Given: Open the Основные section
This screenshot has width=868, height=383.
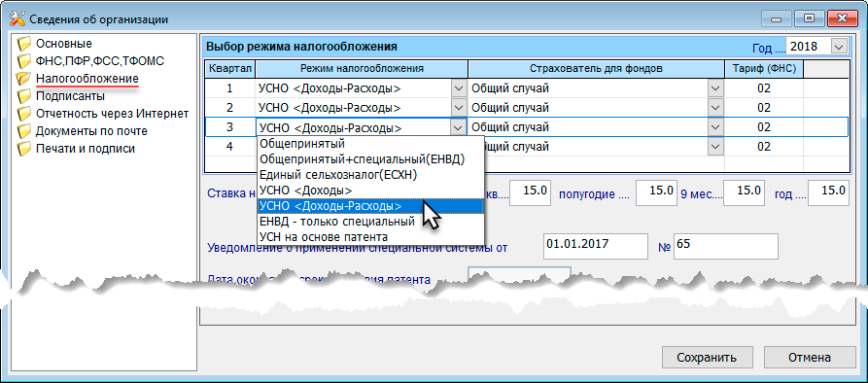Looking at the screenshot, I should [64, 44].
